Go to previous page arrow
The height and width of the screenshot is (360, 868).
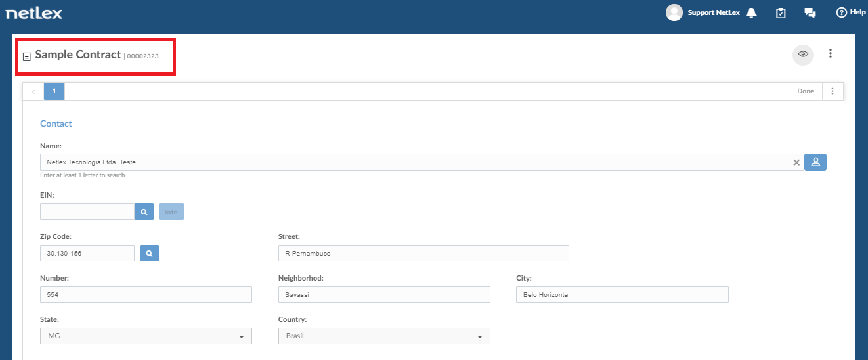(33, 91)
